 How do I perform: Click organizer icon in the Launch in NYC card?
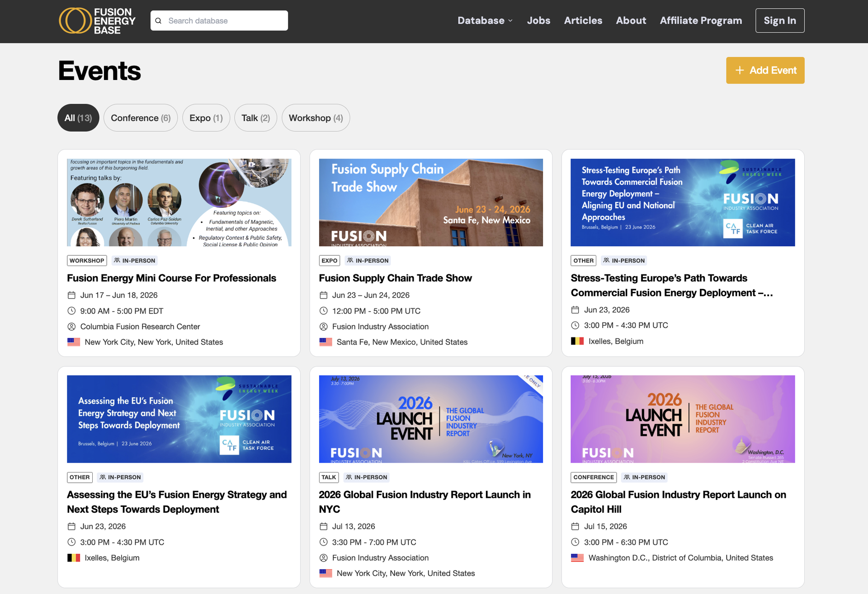click(323, 558)
